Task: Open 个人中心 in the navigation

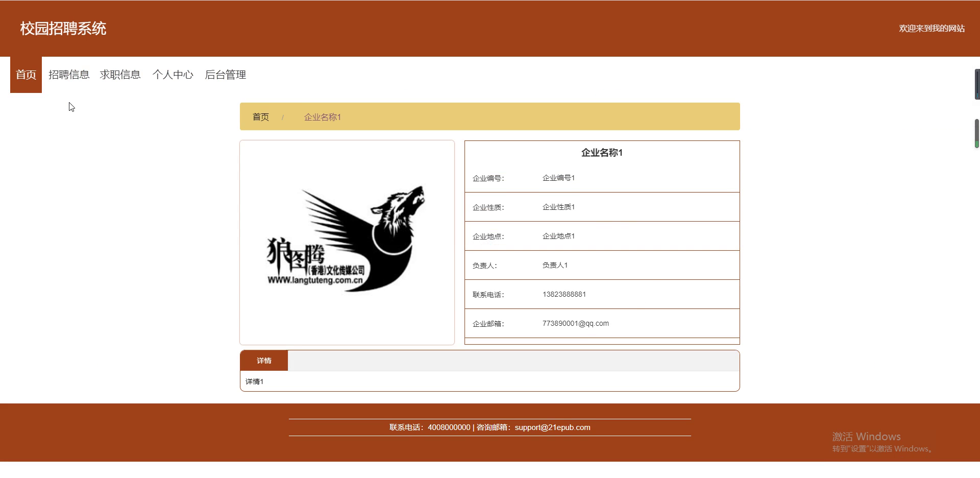Action: [173, 75]
